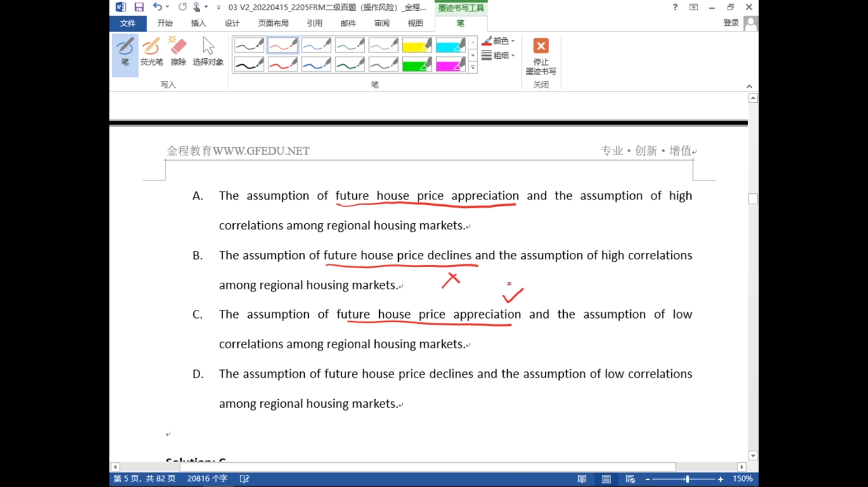
Task: Switch to Read Mode view in status bar
Action: pos(582,479)
